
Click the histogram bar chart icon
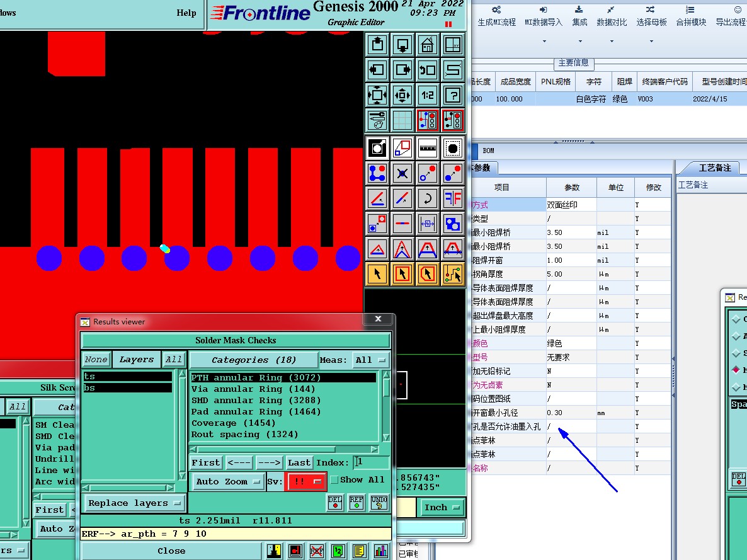click(380, 551)
